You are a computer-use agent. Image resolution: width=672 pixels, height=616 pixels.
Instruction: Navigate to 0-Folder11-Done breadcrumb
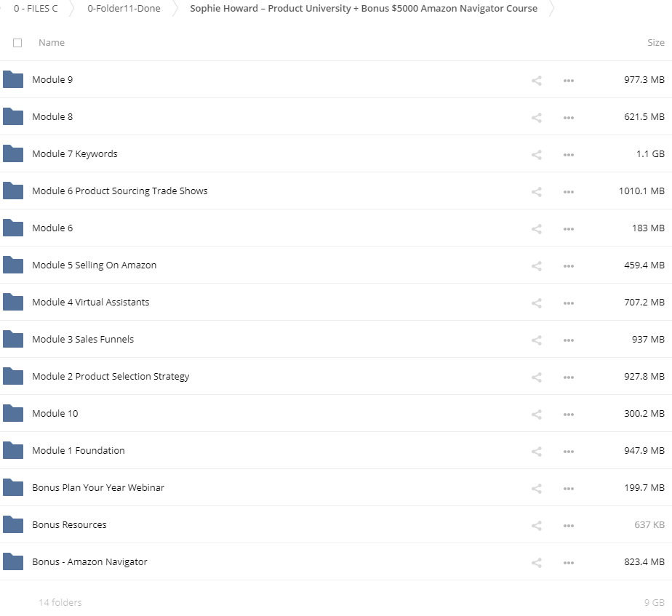(x=124, y=9)
